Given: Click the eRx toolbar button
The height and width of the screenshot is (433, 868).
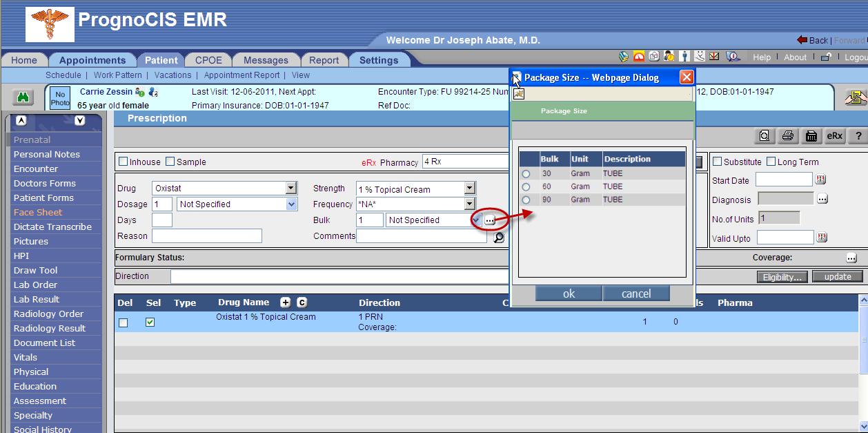Looking at the screenshot, I should click(x=835, y=136).
